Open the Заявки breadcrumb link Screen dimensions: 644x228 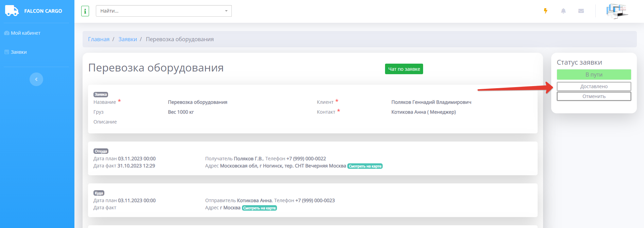pos(127,39)
